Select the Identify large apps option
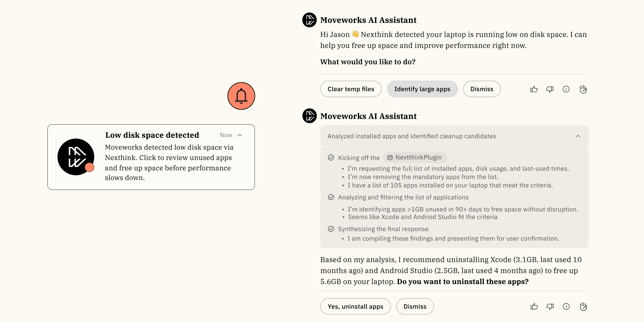This screenshot has height=322, width=644. [422, 89]
